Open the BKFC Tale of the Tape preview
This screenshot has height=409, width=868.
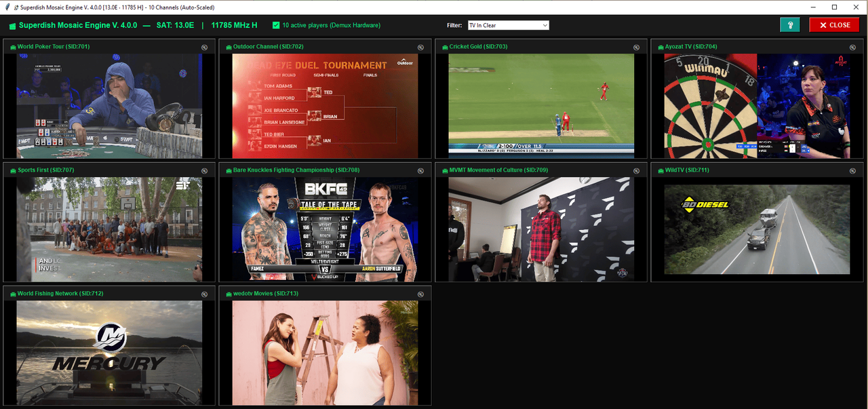point(325,230)
